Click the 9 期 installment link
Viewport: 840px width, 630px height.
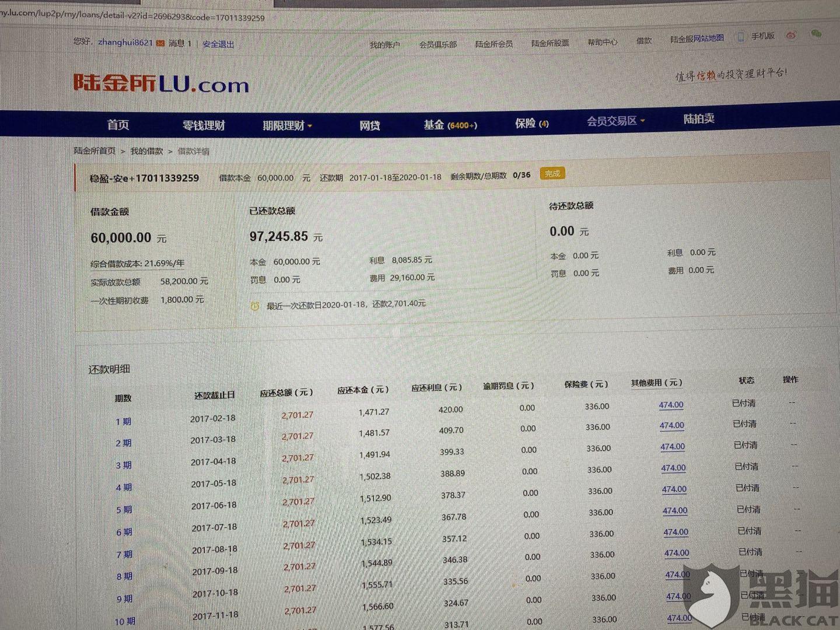coord(124,599)
